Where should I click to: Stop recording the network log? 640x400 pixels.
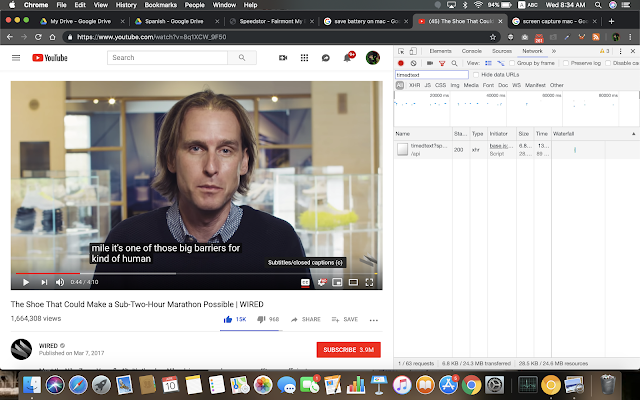tap(401, 63)
